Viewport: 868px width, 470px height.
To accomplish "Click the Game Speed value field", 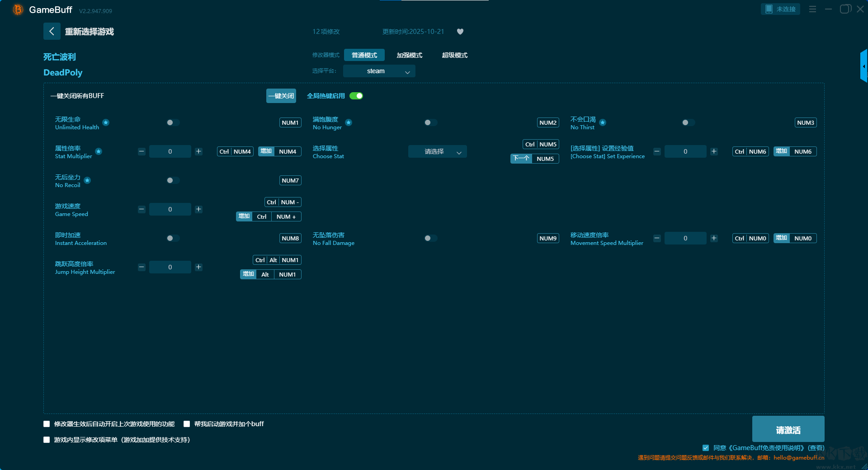I will tap(170, 209).
